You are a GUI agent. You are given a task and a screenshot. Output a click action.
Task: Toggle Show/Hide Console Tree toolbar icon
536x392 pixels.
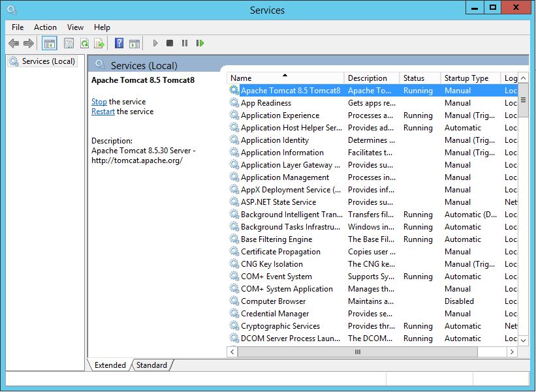50,43
